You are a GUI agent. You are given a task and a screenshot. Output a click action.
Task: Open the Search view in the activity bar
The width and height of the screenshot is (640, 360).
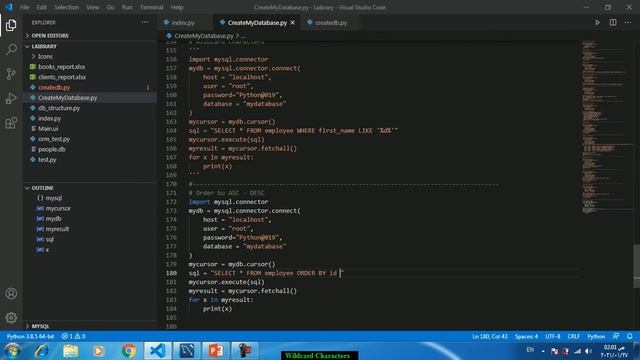[x=11, y=49]
